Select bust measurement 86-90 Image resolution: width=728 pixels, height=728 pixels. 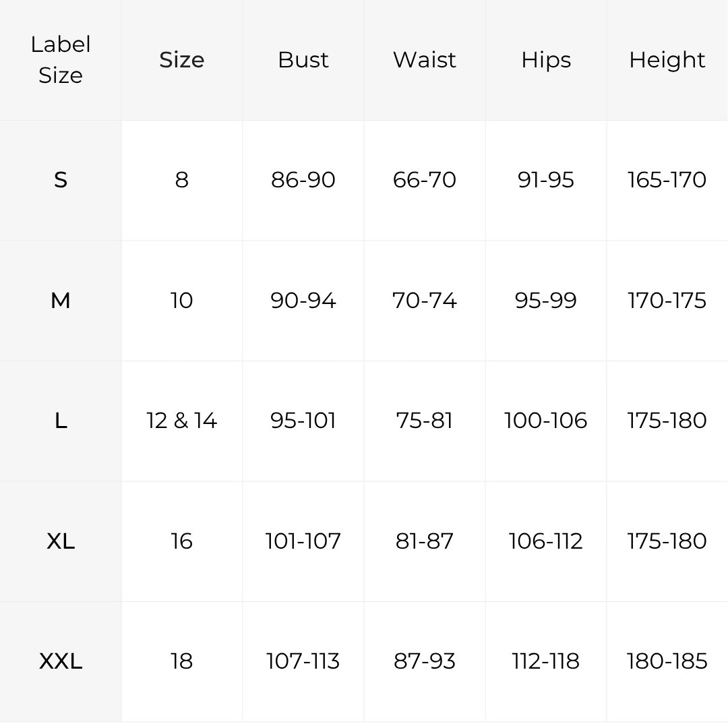(303, 180)
